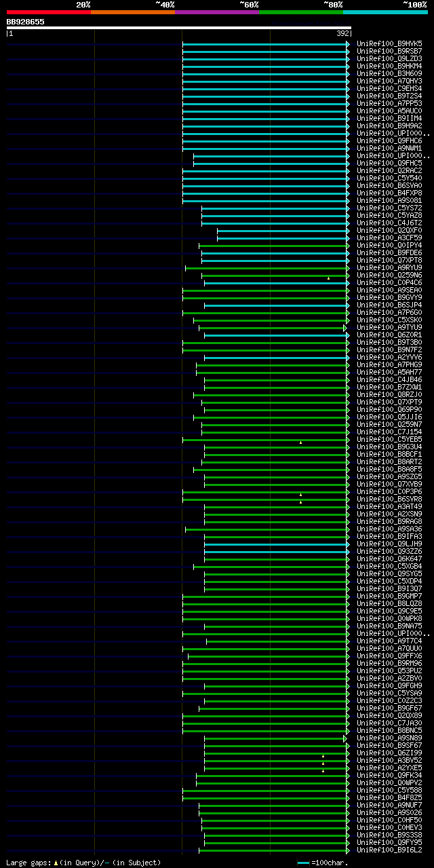Viewport: 434px width, 868px height.
Task: Click the arrowhead ending the A9NWM1 bar
Action: coord(348,148)
